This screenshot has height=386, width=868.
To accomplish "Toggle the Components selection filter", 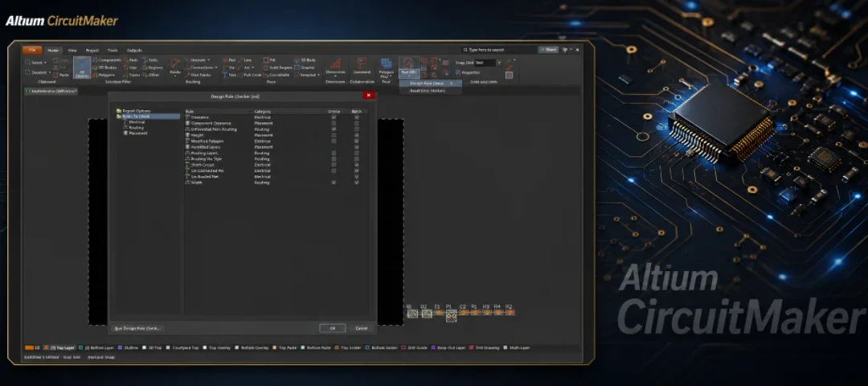I will [x=107, y=60].
